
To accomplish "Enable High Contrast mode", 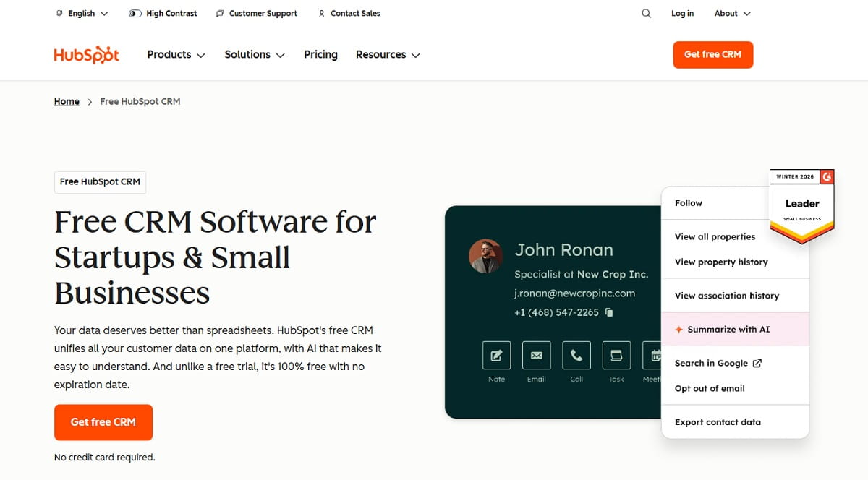I will [x=163, y=13].
